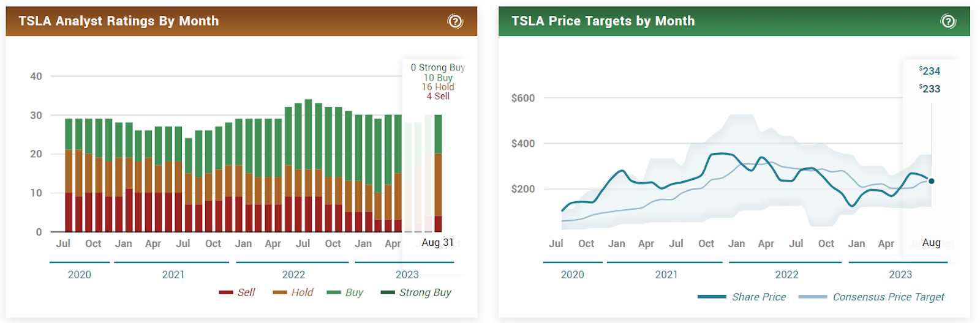Click the 40 y-axis label on ratings chart
The image size is (980, 323).
tap(36, 76)
